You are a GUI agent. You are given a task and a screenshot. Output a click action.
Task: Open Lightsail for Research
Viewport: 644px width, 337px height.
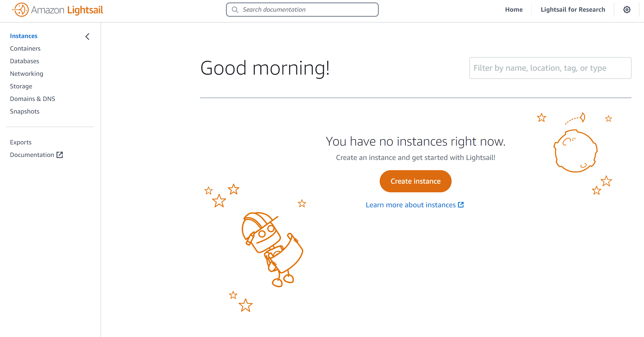[573, 10]
